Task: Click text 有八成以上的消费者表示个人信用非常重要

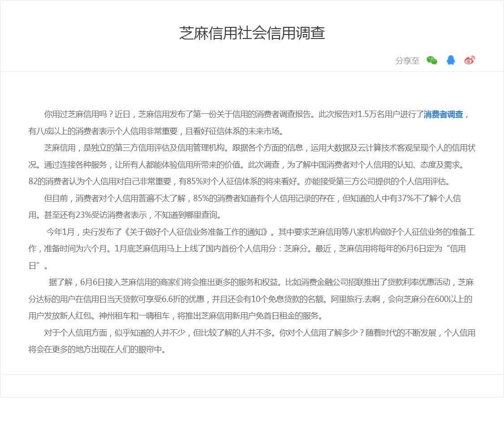Action: (x=103, y=131)
